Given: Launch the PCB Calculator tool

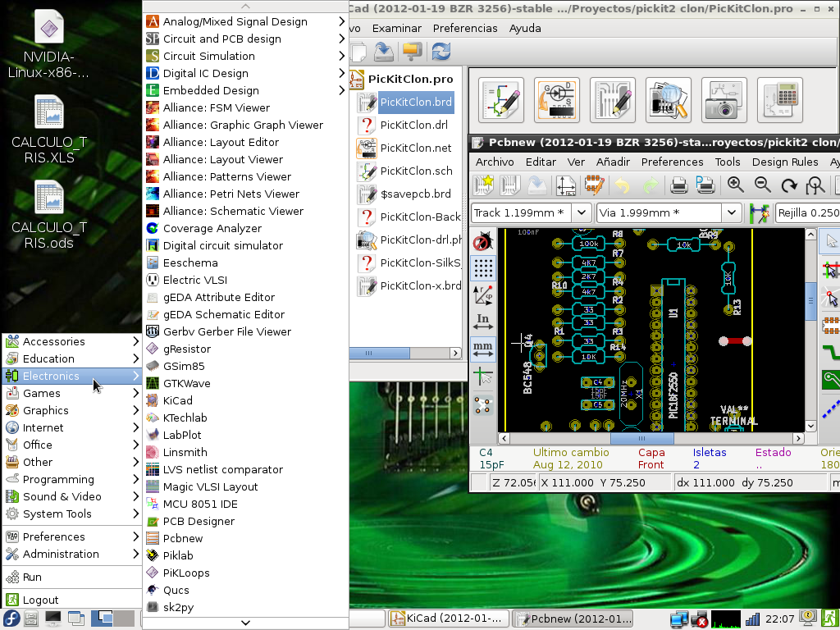Looking at the screenshot, I should pyautogui.click(x=780, y=99).
